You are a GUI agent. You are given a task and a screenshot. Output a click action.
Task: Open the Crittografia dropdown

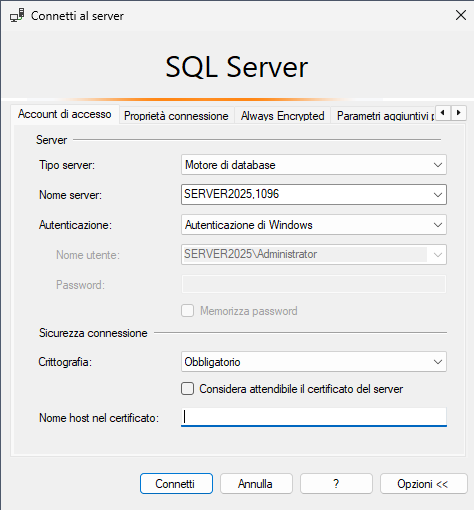(x=314, y=362)
